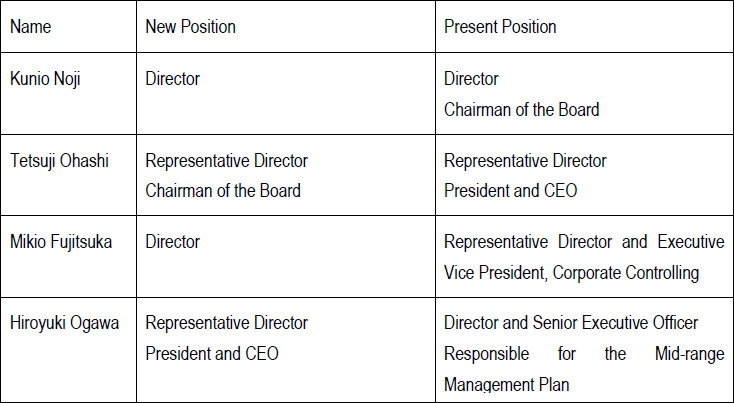Click "Chairman of the Board" in Ohashi's new position
This screenshot has height=403, width=734.
click(223, 191)
